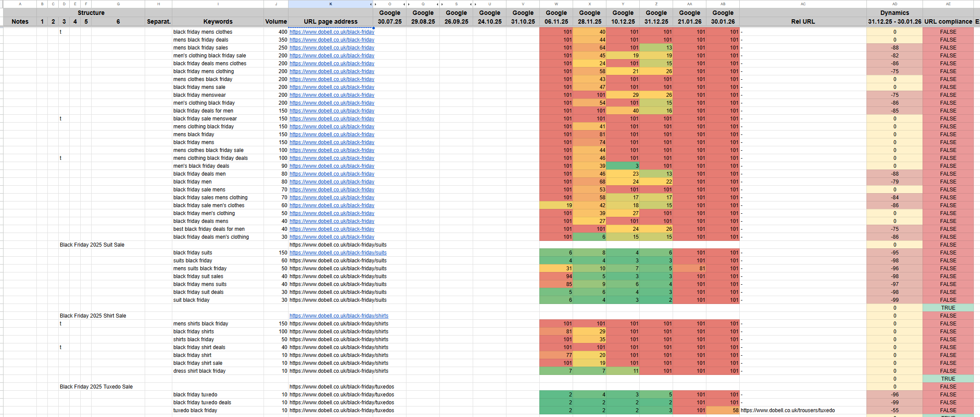The width and height of the screenshot is (980, 417).
Task: Select the "URL compliance" header cell
Action: (x=948, y=21)
